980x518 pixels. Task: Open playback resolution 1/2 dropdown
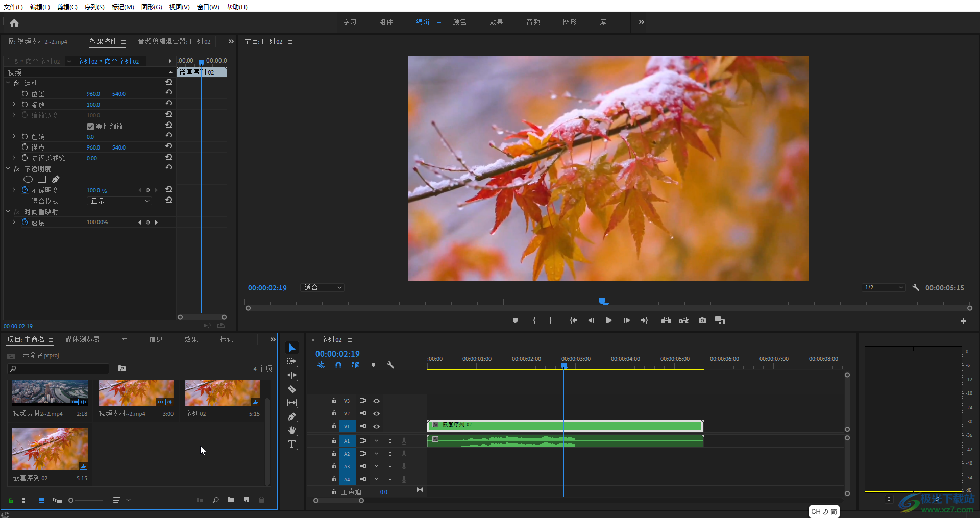884,288
